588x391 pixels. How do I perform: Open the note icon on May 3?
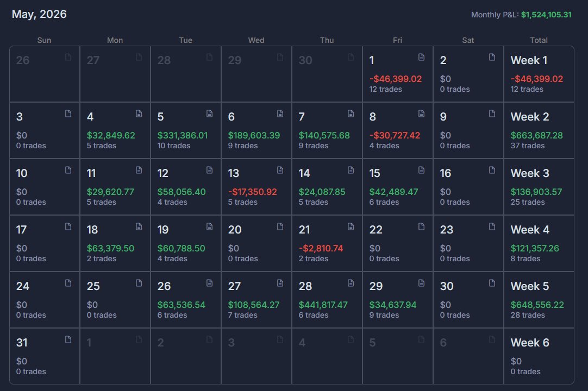[x=68, y=113]
